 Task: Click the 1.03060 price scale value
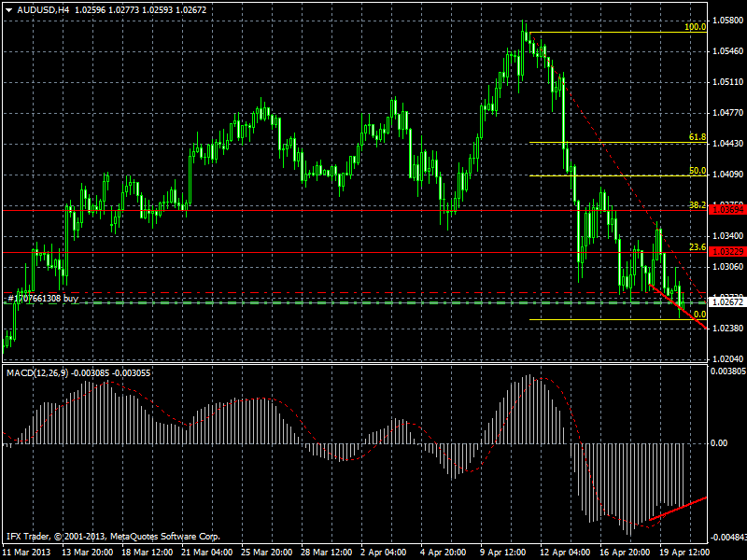coord(728,267)
